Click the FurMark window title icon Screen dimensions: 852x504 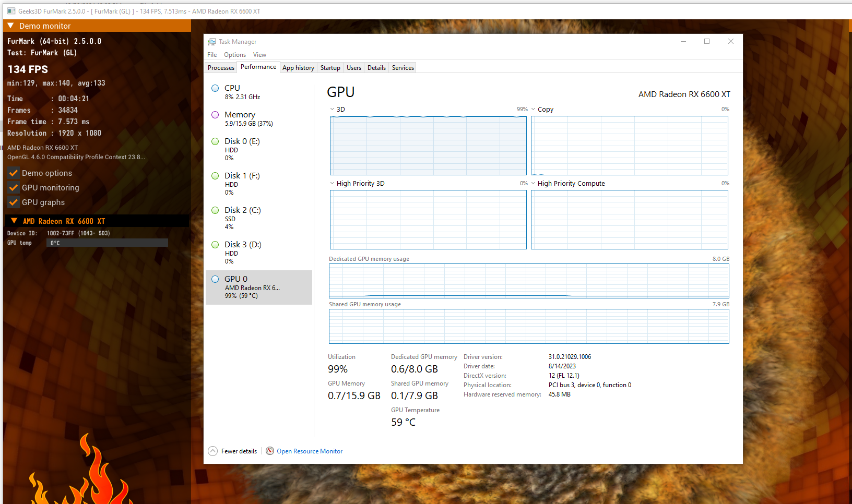click(11, 11)
